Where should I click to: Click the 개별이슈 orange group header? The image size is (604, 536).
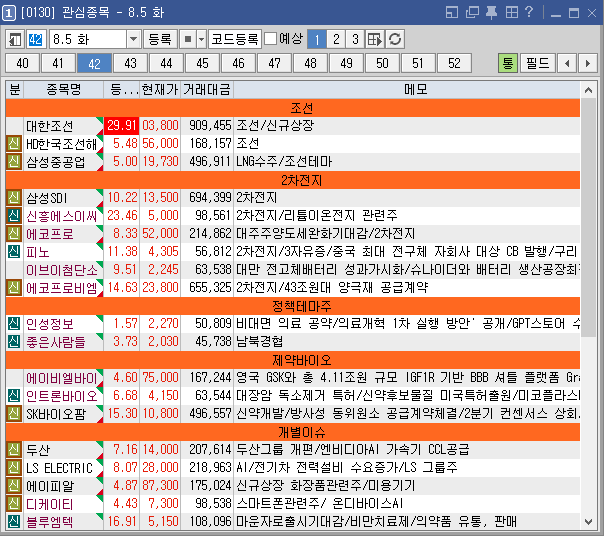click(x=293, y=432)
